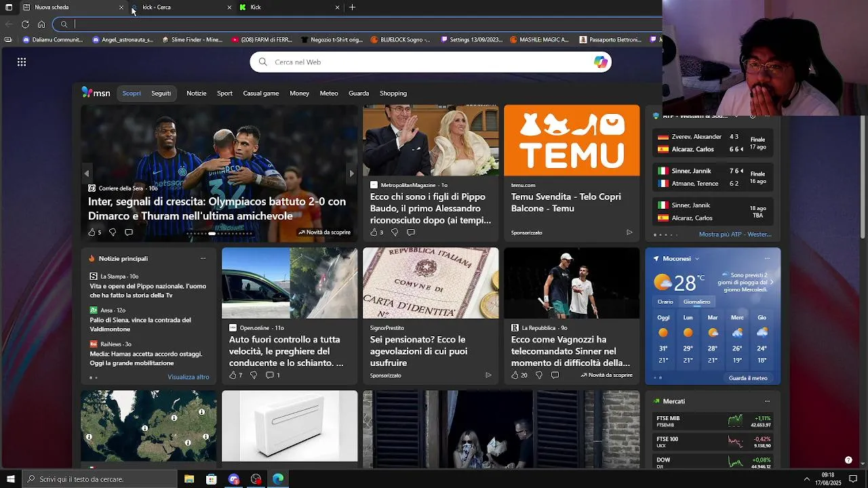868x488 pixels.
Task: Open the tab actions menu icon
Action: pos(9,7)
